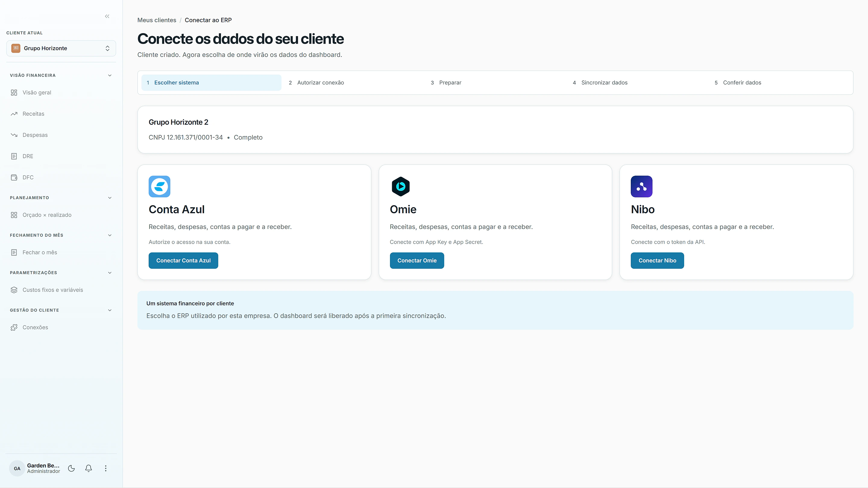This screenshot has width=868, height=488.
Task: Click the Nibo purple logo
Action: [642, 186]
